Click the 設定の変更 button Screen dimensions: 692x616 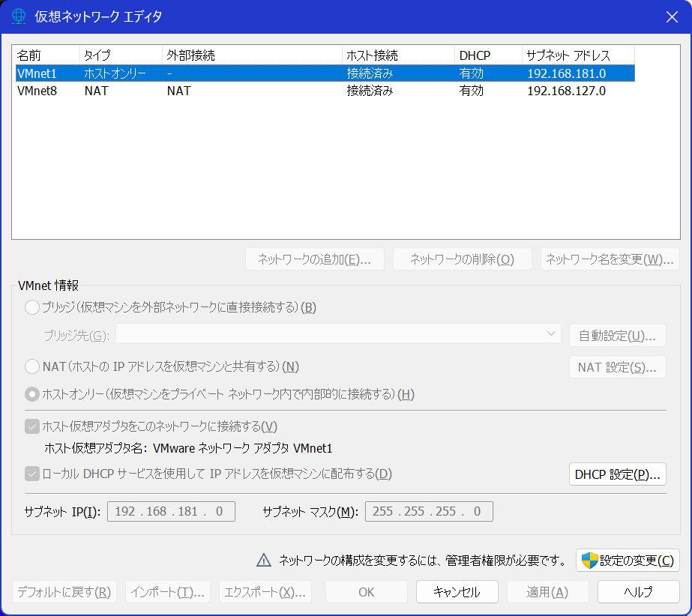pos(628,560)
